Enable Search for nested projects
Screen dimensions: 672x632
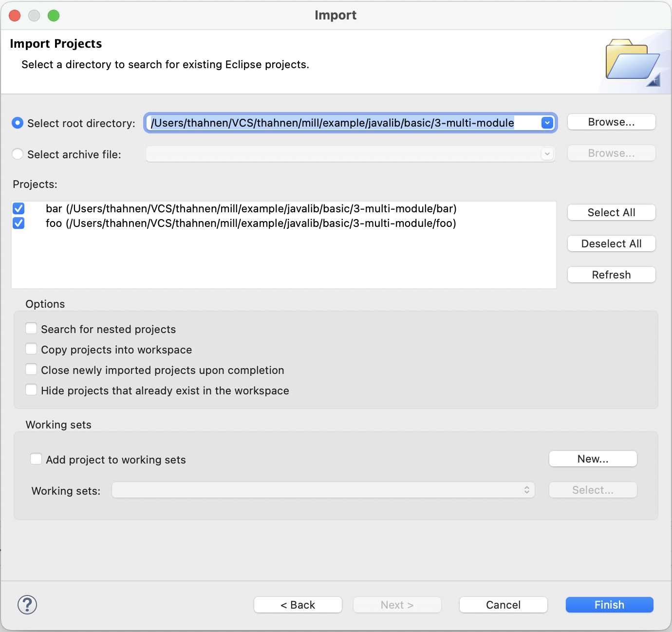[31, 328]
